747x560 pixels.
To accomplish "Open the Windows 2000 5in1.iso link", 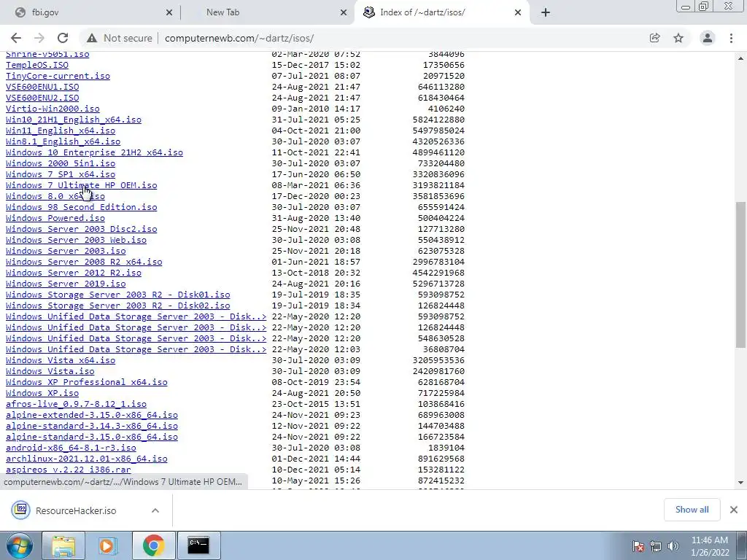I will tap(61, 163).
